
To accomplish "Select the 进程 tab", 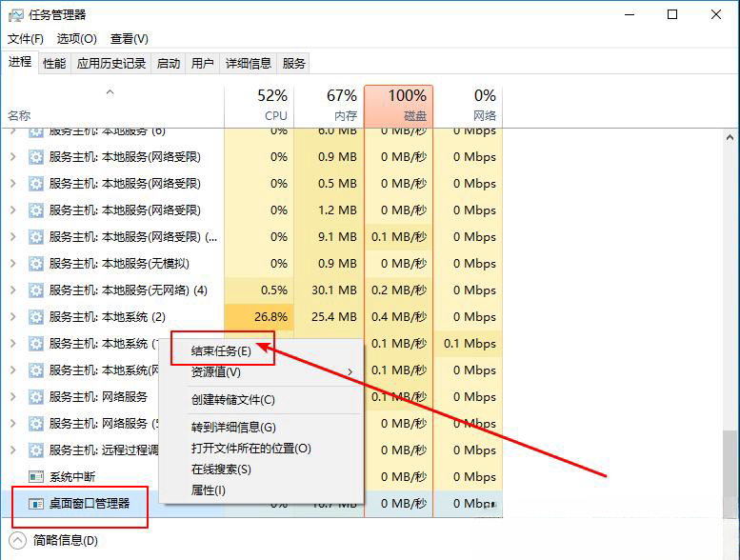I will [x=20, y=62].
